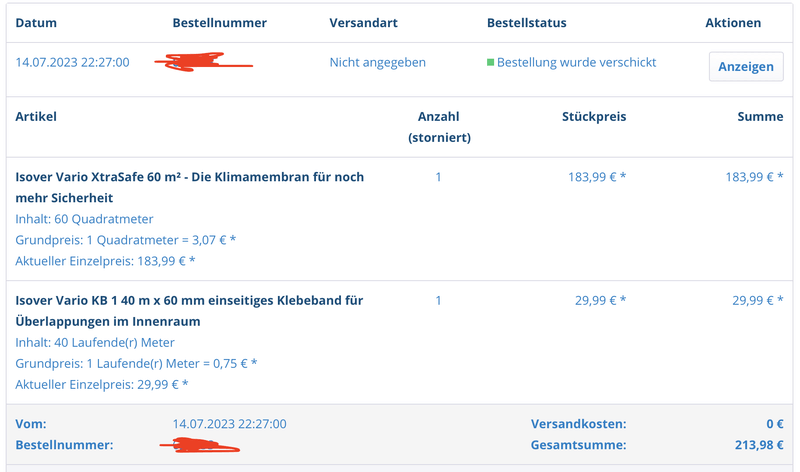Click the Anzeigen button
Image resolution: width=800 pixels, height=472 pixels.
745,67
